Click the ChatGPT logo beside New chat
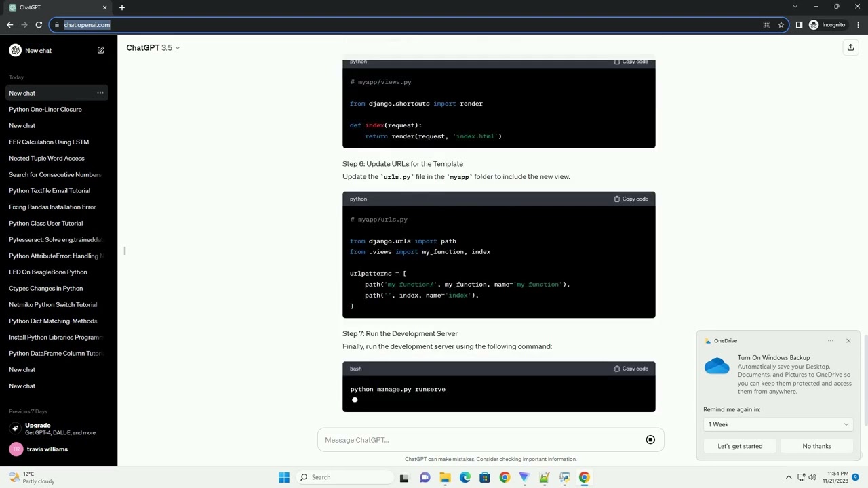This screenshot has height=488, width=868. (x=15, y=50)
